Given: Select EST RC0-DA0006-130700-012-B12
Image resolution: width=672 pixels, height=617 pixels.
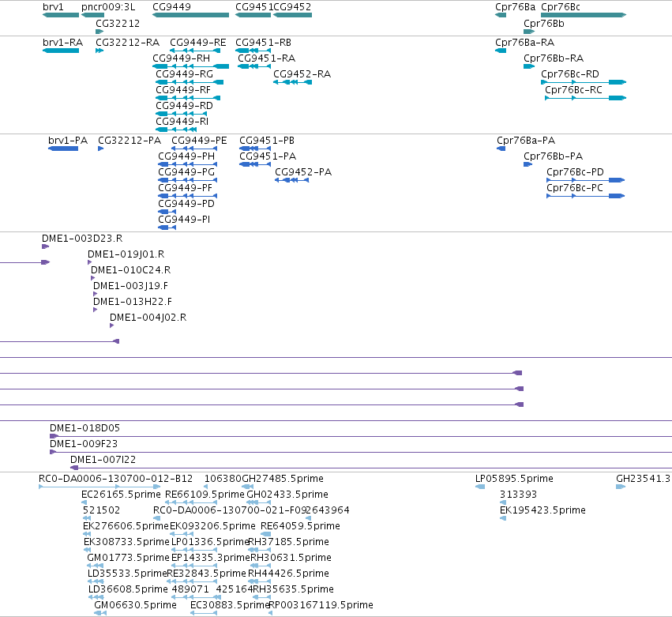Looking at the screenshot, I should click(x=116, y=479).
